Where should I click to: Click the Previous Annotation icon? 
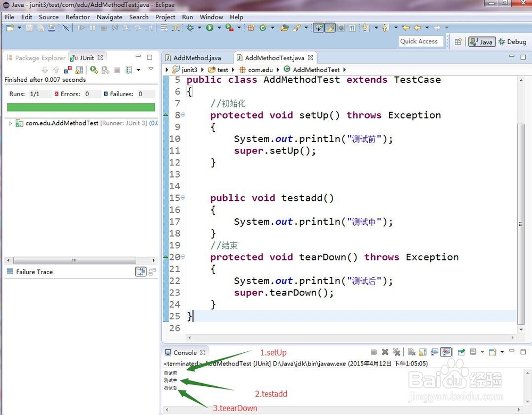[385, 28]
